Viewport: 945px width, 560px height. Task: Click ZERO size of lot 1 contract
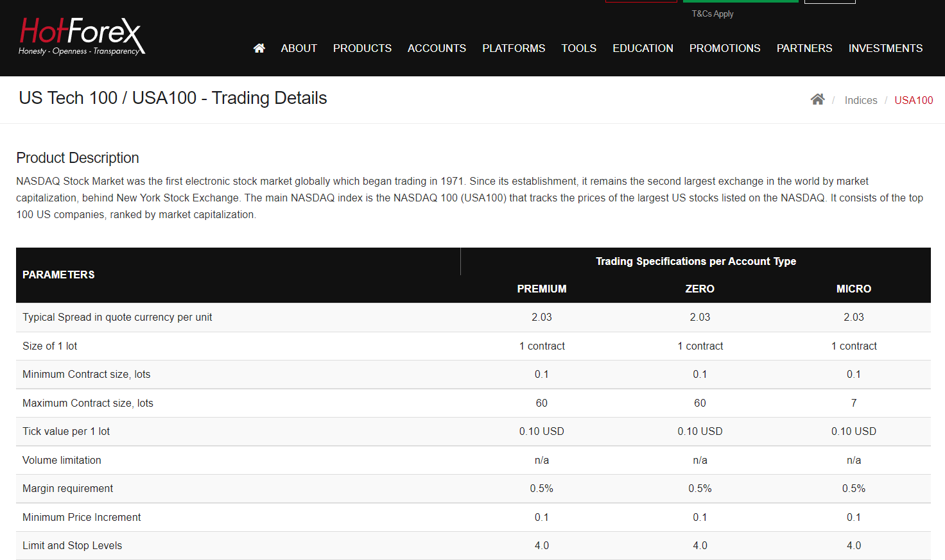click(700, 346)
